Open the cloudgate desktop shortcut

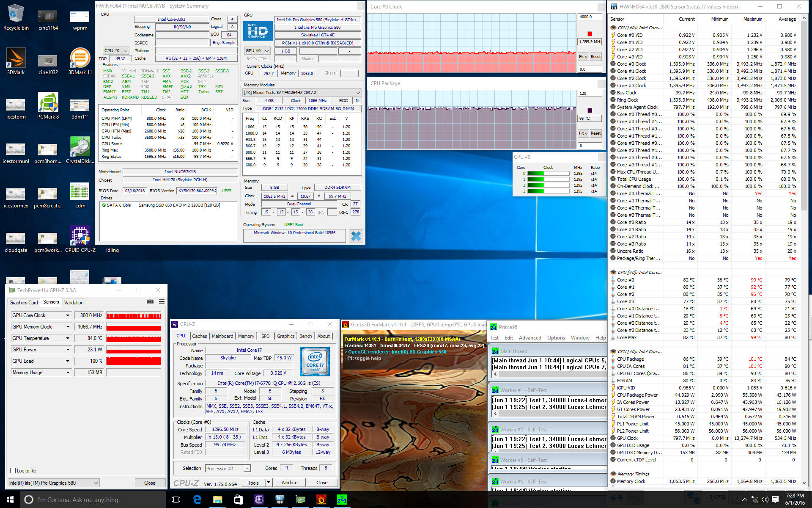pyautogui.click(x=16, y=242)
